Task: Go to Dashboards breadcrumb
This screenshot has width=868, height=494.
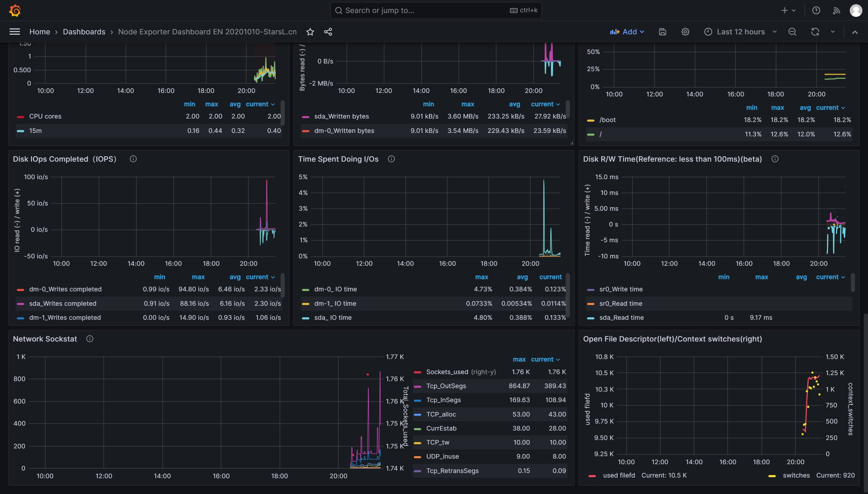Action: pos(84,32)
